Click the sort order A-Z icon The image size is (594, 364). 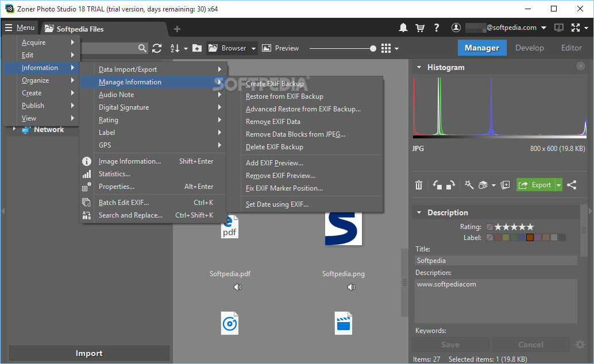pyautogui.click(x=175, y=48)
